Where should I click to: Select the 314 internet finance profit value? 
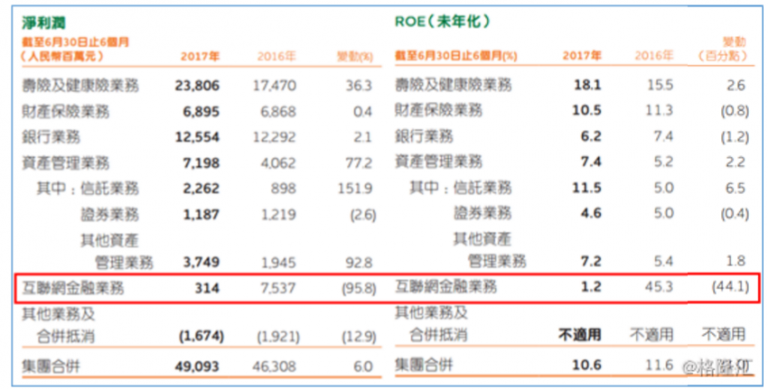(207, 288)
